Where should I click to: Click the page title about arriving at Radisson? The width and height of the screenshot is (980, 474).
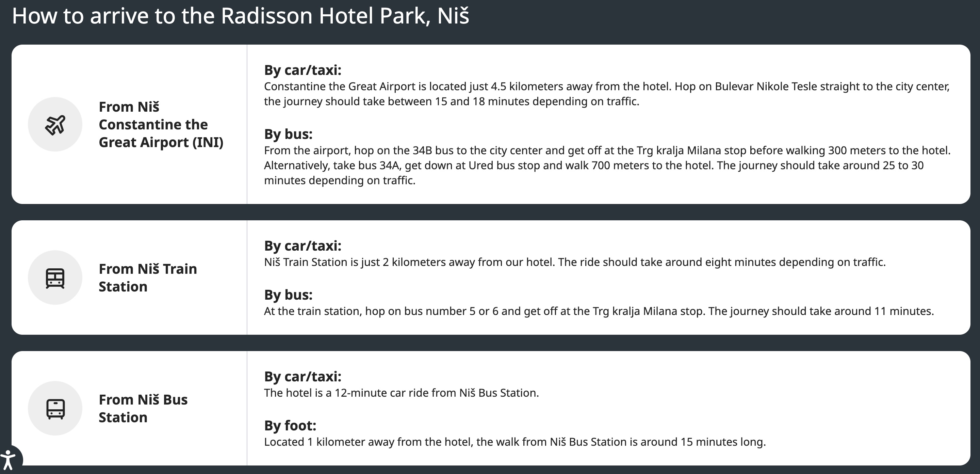click(x=241, y=16)
